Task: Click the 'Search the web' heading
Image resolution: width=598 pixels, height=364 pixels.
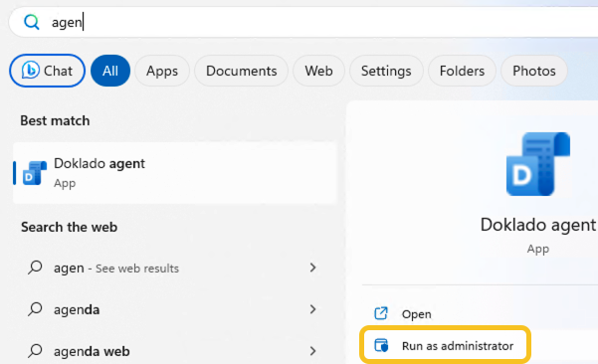Action: 69,227
